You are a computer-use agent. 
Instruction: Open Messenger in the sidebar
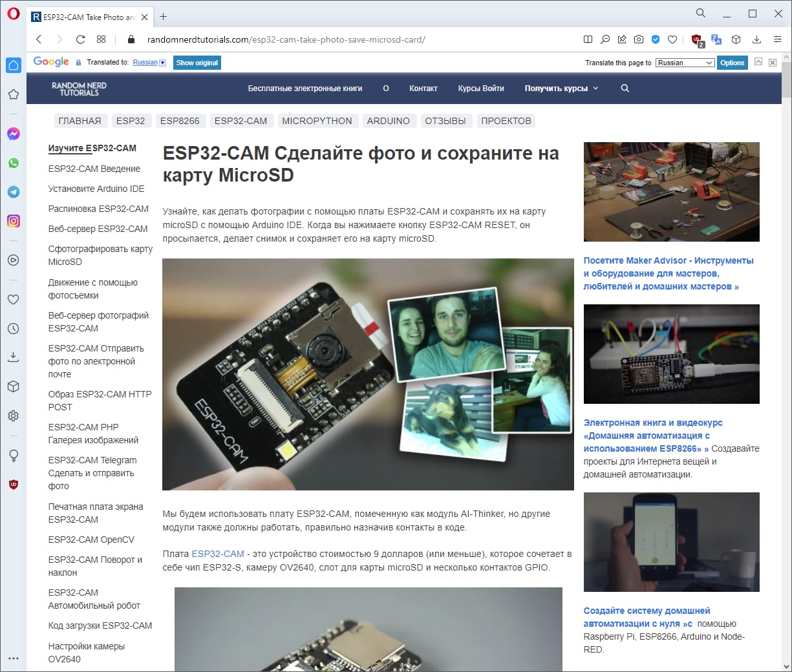(14, 134)
